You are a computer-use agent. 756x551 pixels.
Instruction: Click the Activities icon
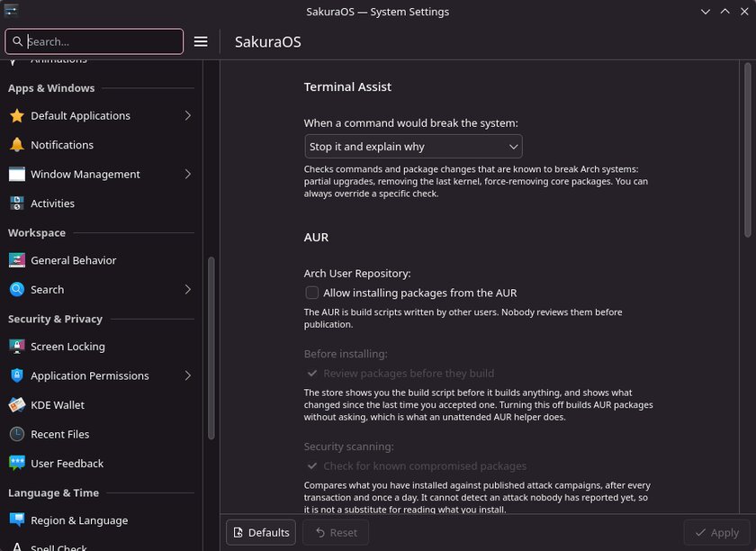(17, 203)
